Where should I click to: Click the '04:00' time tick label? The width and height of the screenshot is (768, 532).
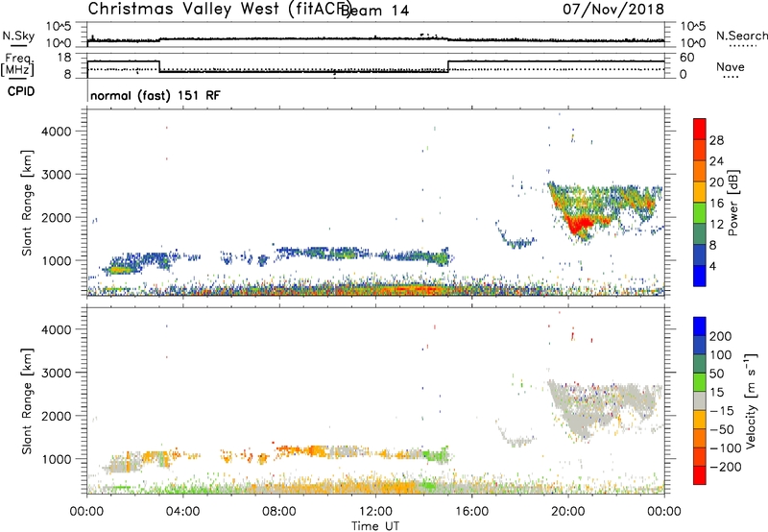coord(182,512)
